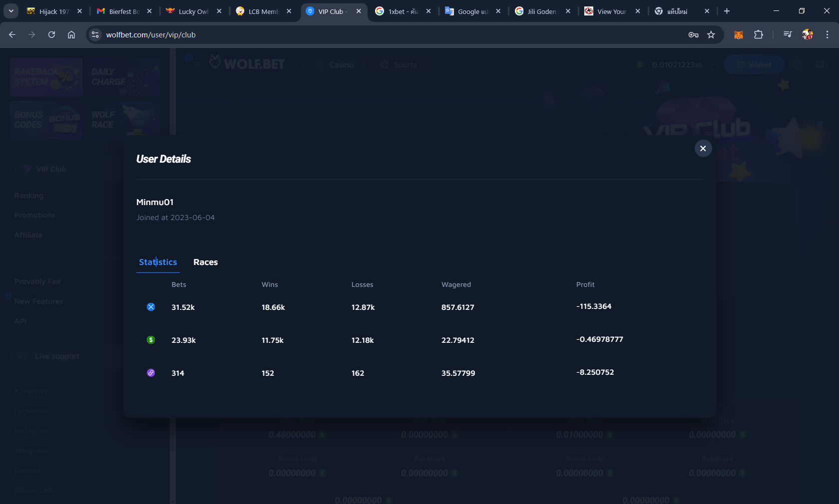Click the -8.250752 profit value
This screenshot has width=839, height=504.
[x=595, y=372]
